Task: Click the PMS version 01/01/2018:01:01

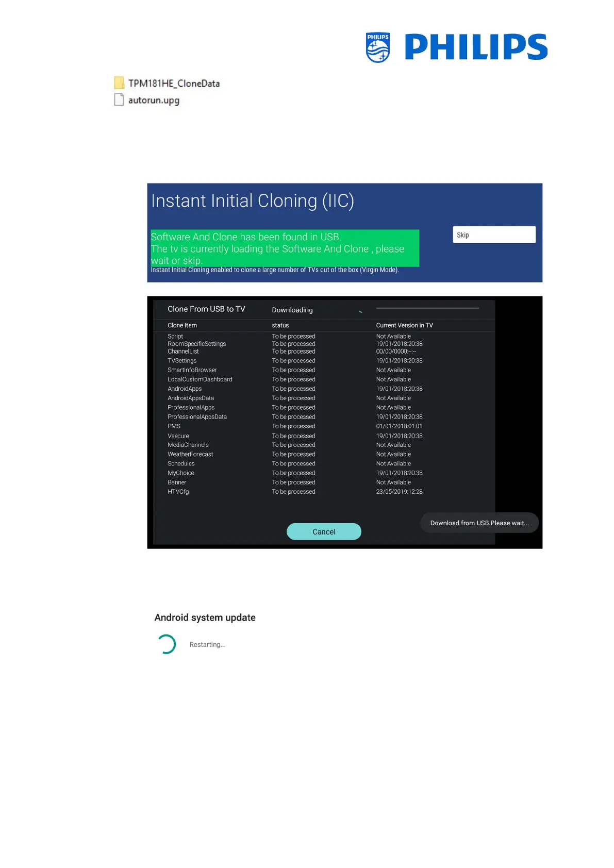Action: click(400, 426)
